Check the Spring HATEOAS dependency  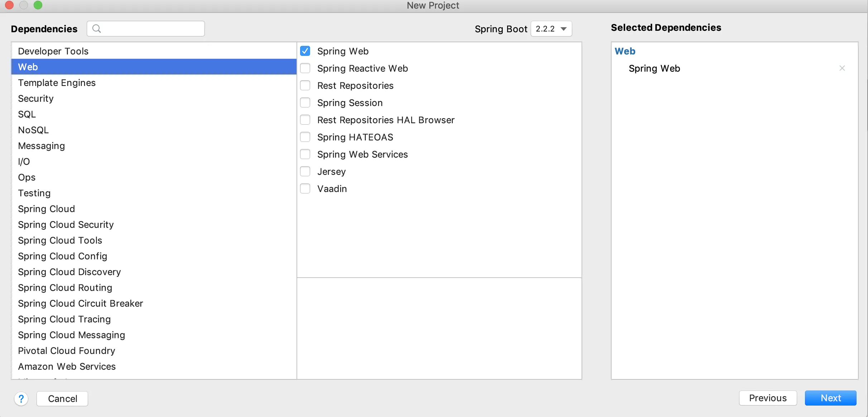point(305,137)
